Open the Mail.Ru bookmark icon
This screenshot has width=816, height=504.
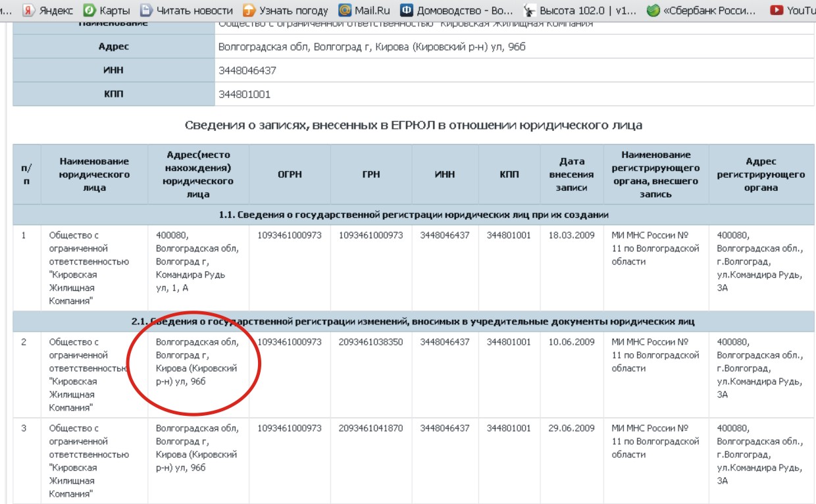[344, 10]
